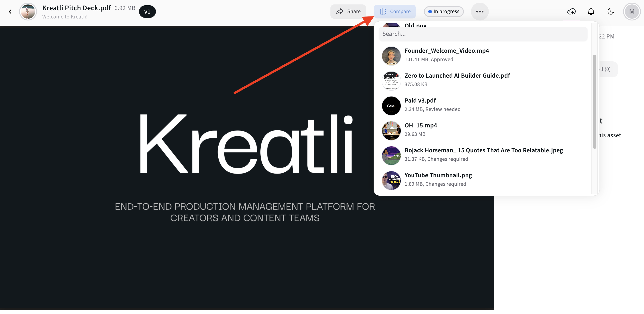Toggle the Compare button
This screenshot has height=314, width=644.
395,12
